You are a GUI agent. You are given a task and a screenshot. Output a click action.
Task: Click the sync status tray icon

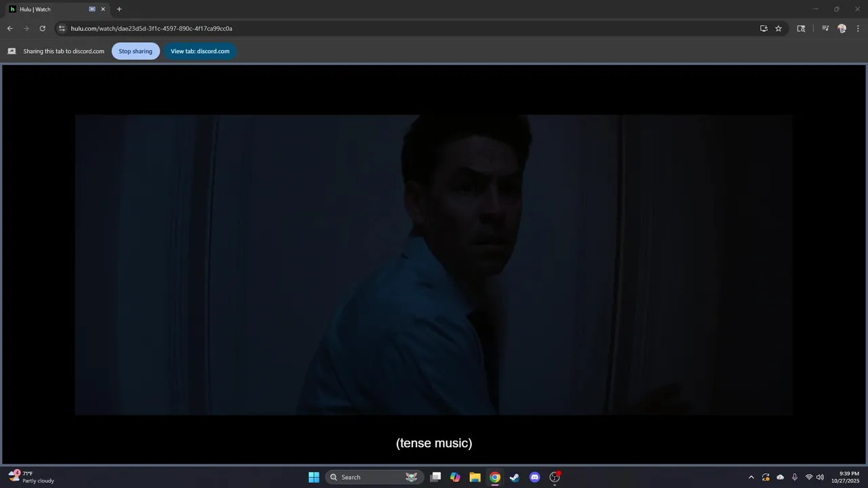click(766, 477)
